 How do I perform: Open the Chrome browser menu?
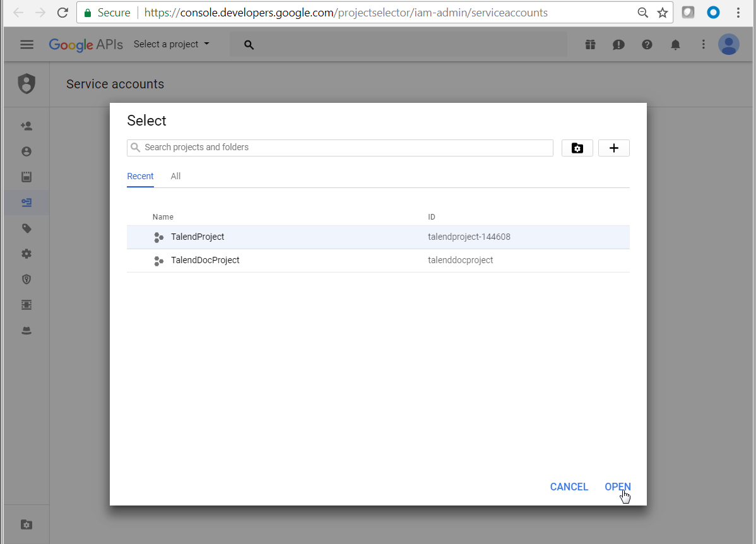point(738,13)
